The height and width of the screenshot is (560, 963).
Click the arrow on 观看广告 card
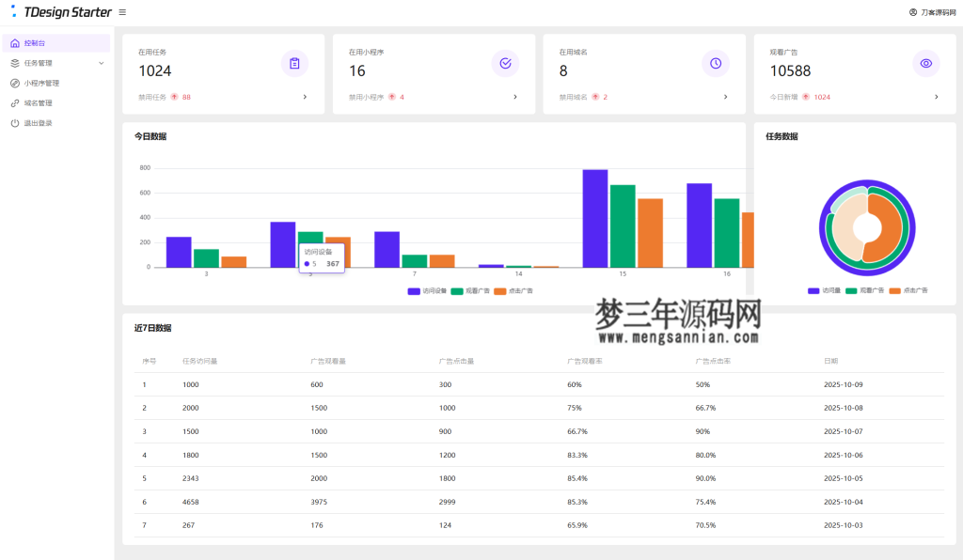click(936, 96)
